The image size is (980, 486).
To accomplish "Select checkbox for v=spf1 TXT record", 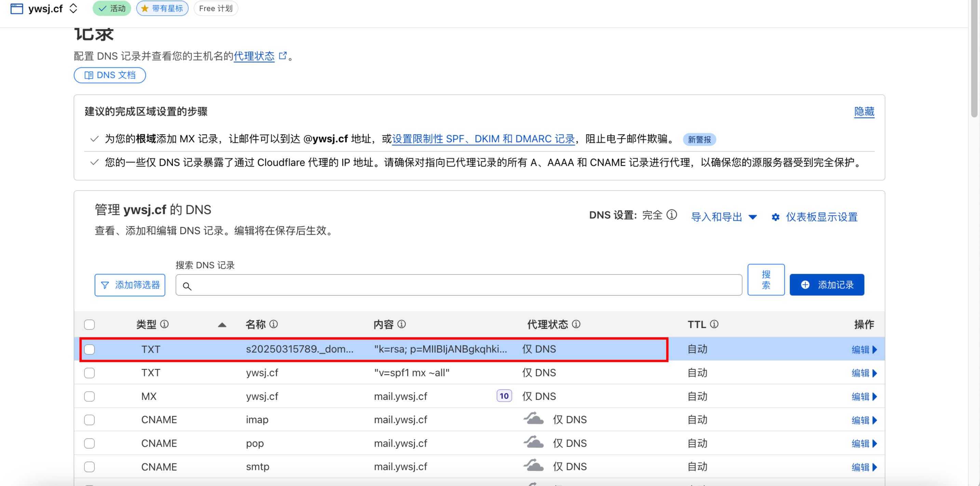I will point(90,373).
